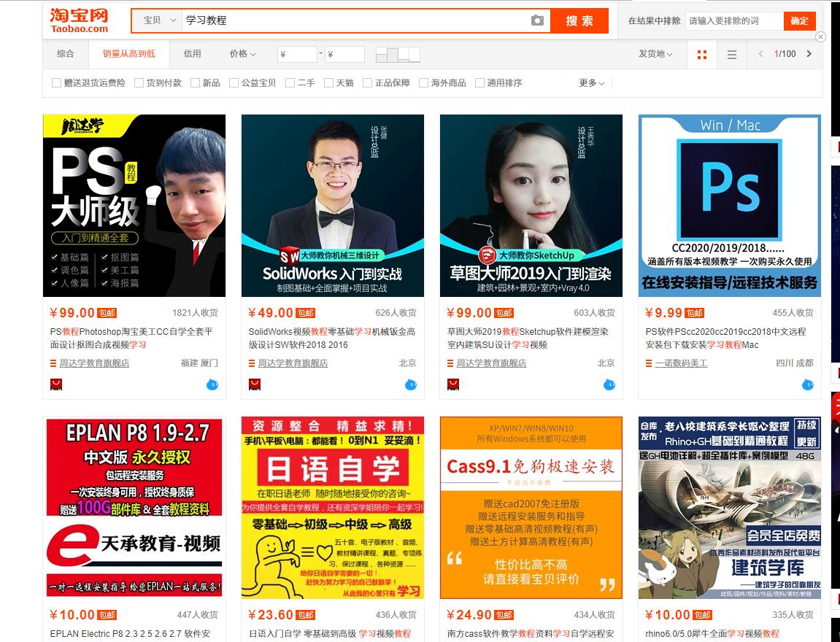This screenshot has width=840, height=642.
Task: Select the 综合 sorting tab
Action: tap(66, 54)
